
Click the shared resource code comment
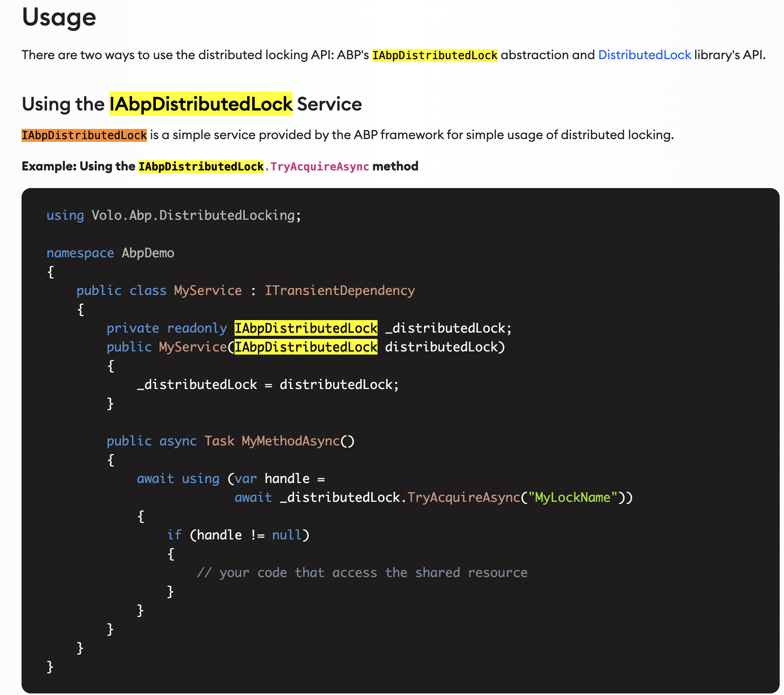pyautogui.click(x=362, y=572)
